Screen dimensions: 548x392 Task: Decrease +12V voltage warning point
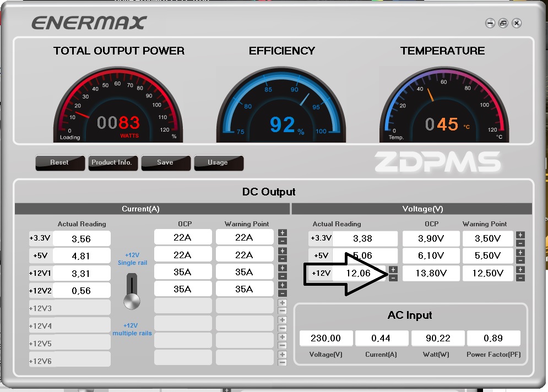520,277
